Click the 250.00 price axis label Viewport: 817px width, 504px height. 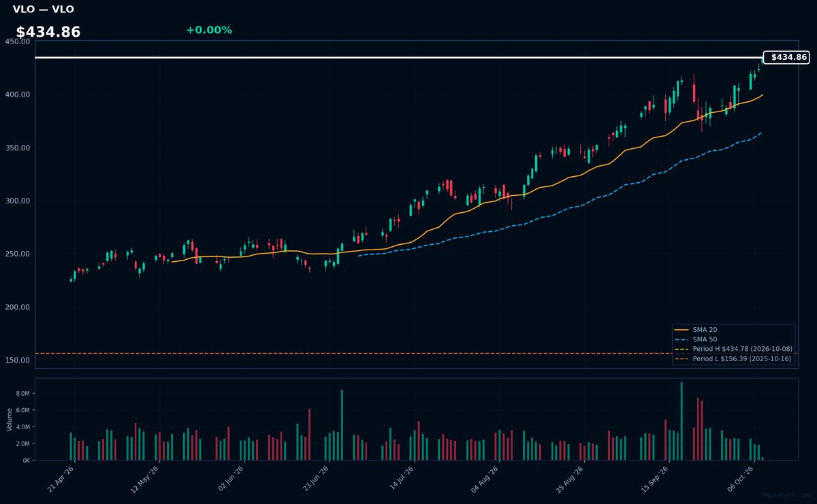[x=17, y=254]
